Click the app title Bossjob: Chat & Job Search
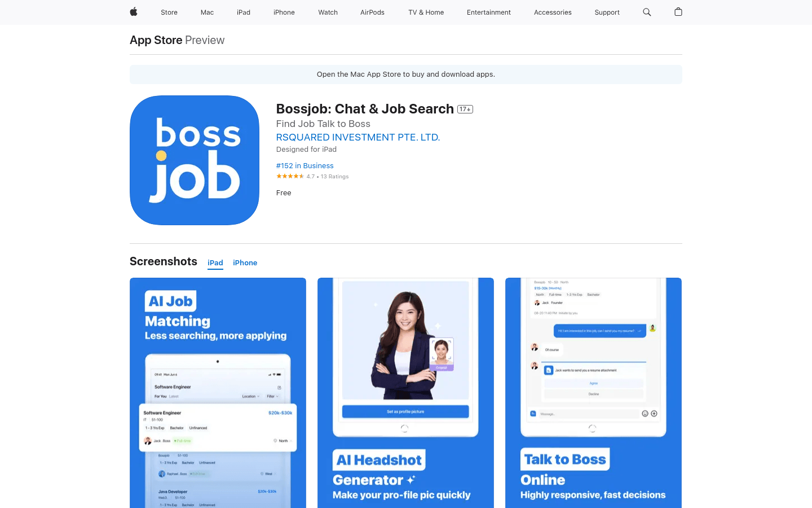Image resolution: width=812 pixels, height=508 pixels. click(365, 109)
